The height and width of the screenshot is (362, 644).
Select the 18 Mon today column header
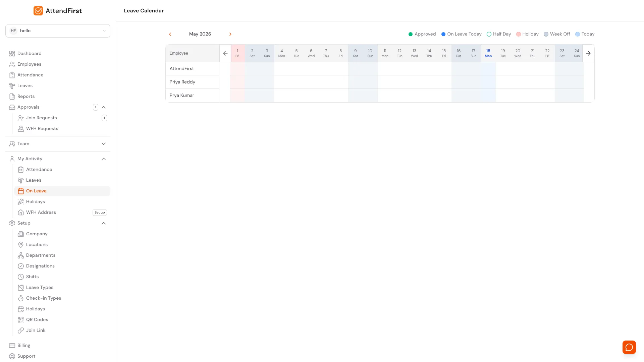(488, 53)
